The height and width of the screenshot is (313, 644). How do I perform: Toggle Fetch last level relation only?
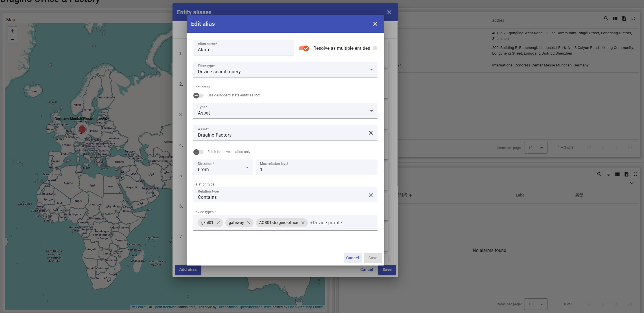tap(198, 152)
